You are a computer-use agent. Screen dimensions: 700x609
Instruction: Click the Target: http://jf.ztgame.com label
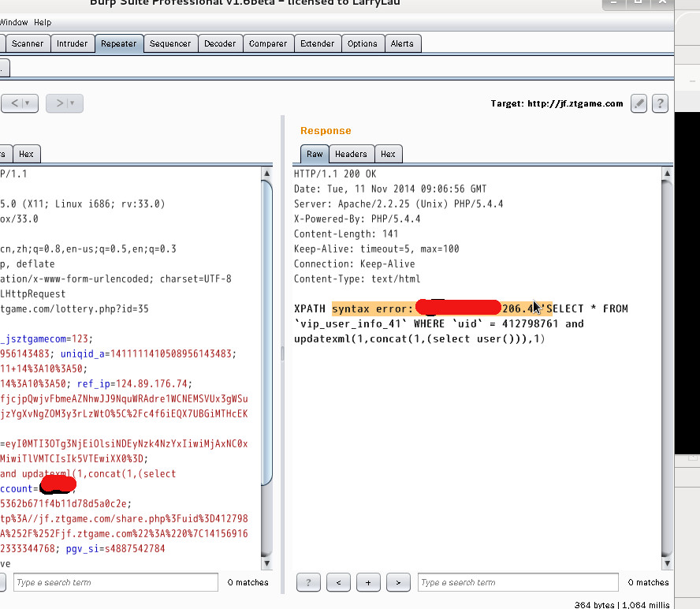557,103
